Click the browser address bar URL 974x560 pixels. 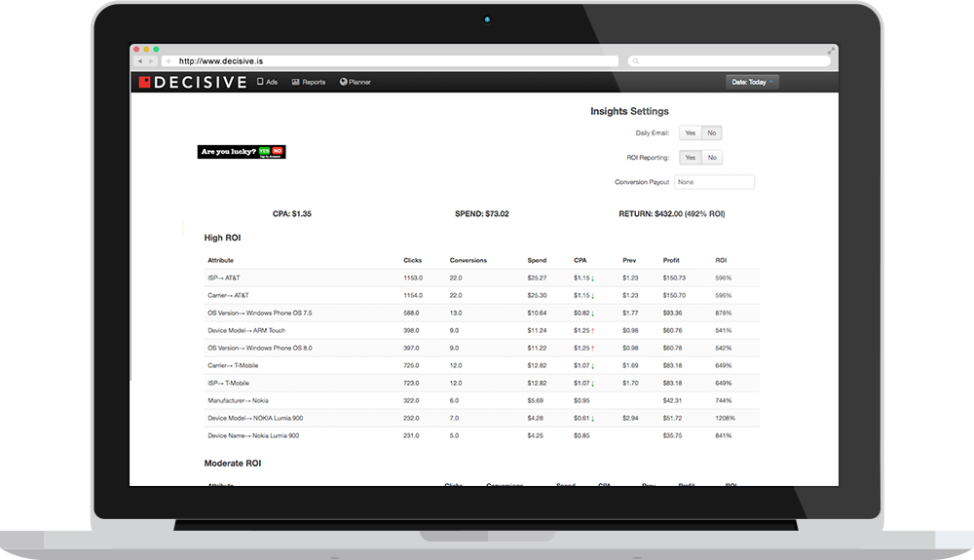tap(390, 60)
